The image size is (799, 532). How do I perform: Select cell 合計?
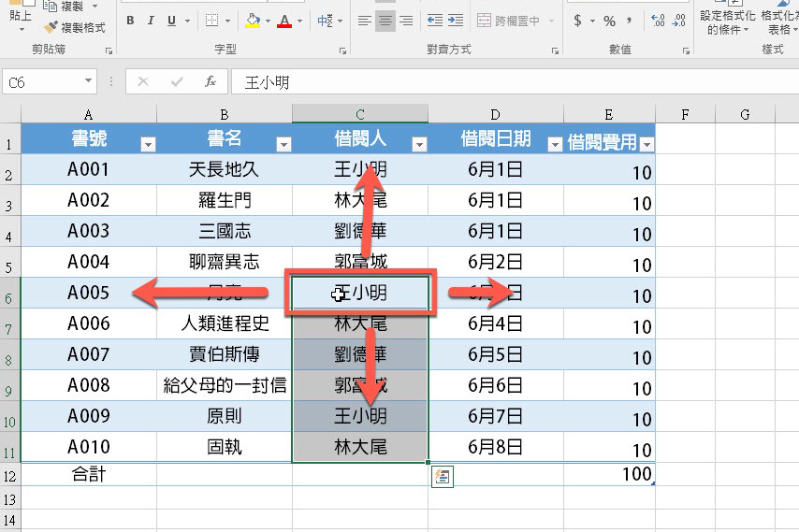pos(89,474)
